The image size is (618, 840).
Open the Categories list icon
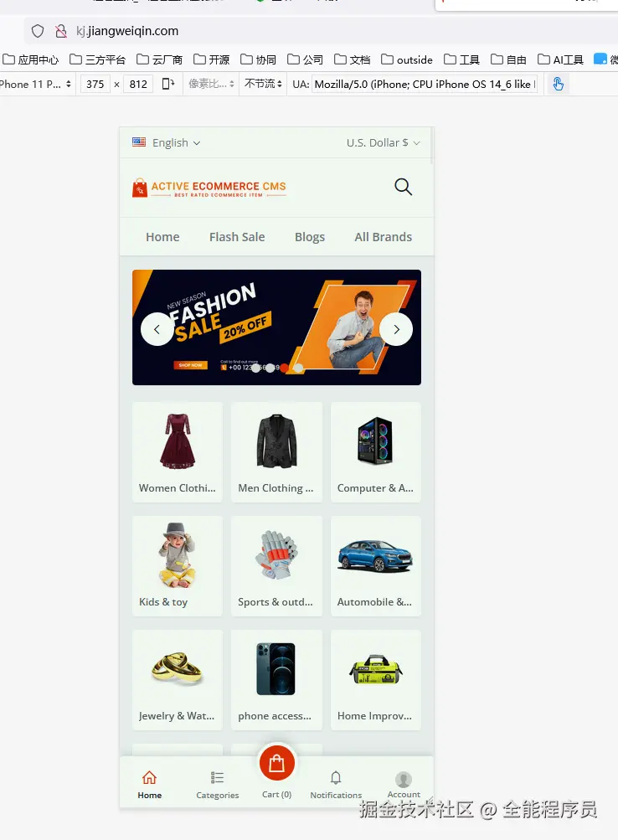tap(218, 777)
